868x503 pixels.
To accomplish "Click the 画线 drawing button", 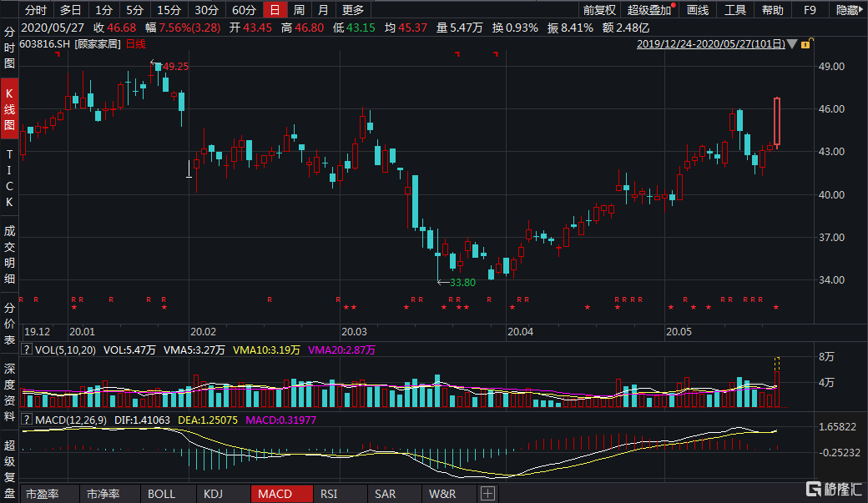I will tap(697, 10).
